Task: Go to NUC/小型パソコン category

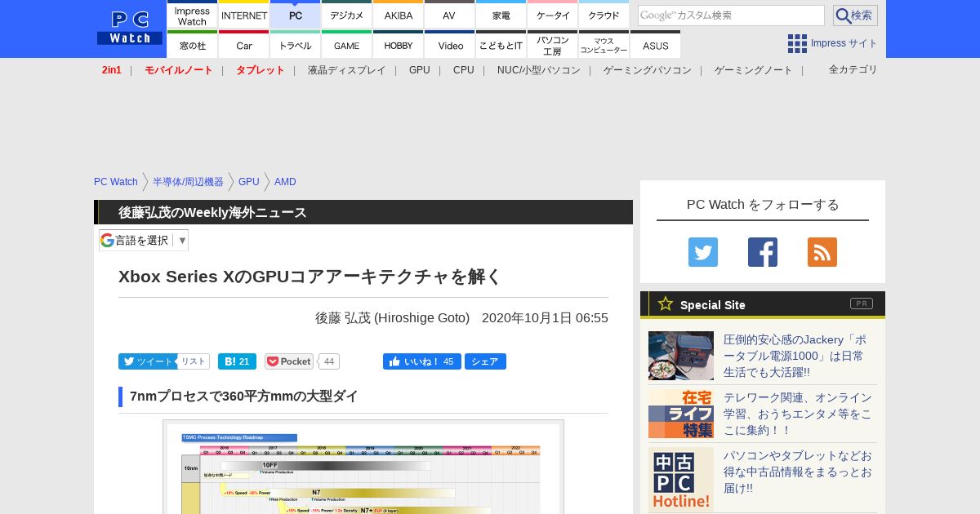Action: pyautogui.click(x=539, y=70)
